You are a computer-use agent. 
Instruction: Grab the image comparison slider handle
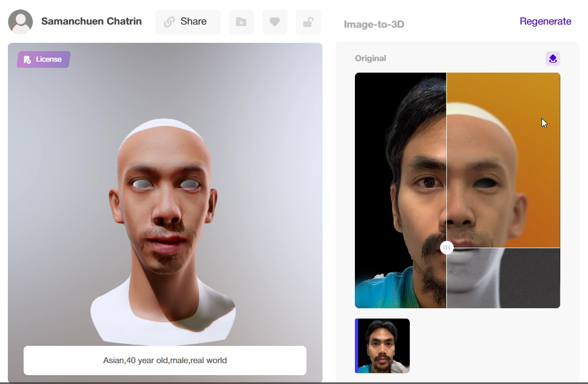447,248
